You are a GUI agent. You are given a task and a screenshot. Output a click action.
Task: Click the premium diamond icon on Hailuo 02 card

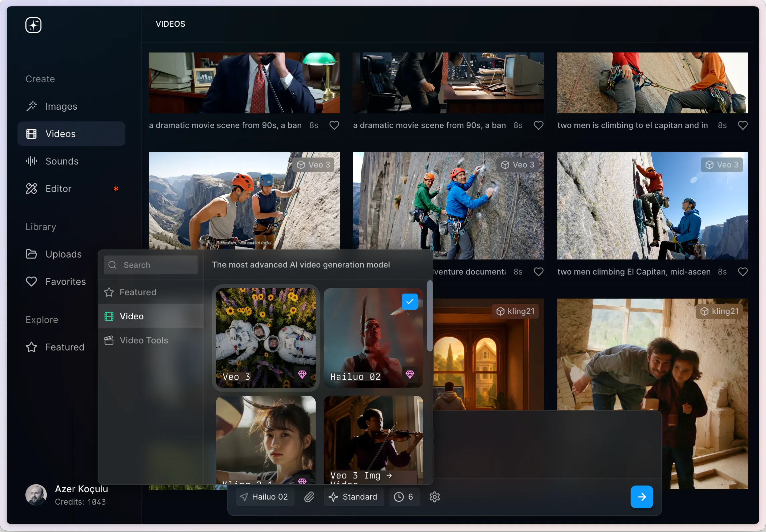click(410, 375)
